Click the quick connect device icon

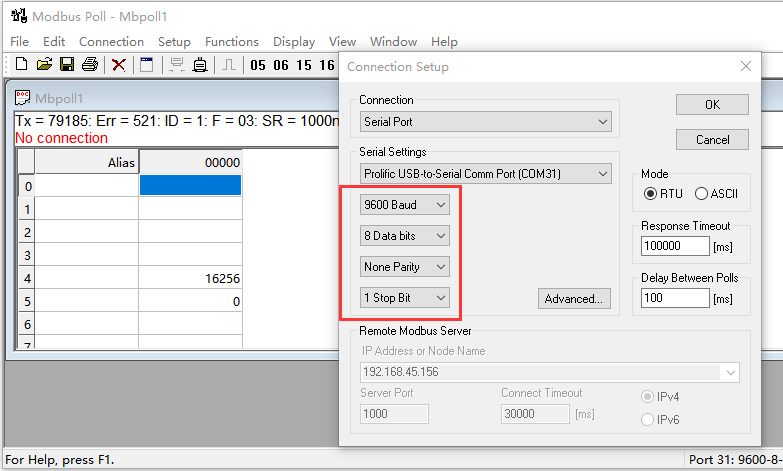point(200,65)
